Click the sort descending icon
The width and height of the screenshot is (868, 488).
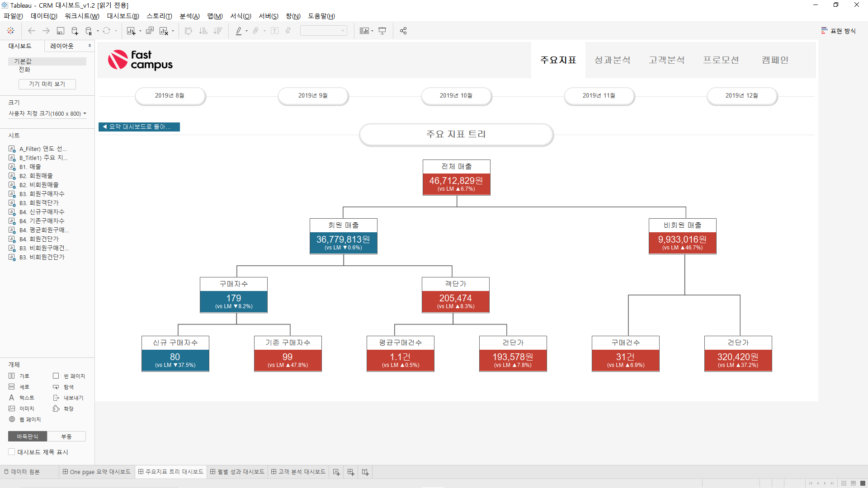[x=218, y=31]
